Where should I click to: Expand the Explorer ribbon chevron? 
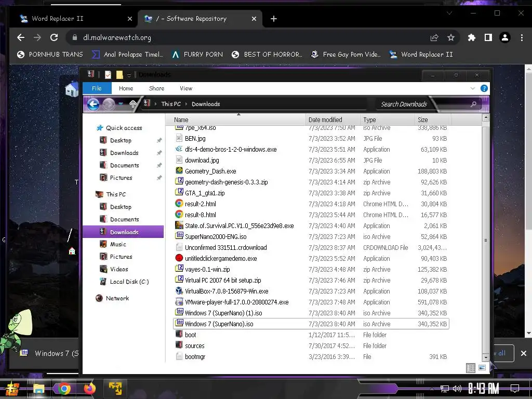pos(473,88)
